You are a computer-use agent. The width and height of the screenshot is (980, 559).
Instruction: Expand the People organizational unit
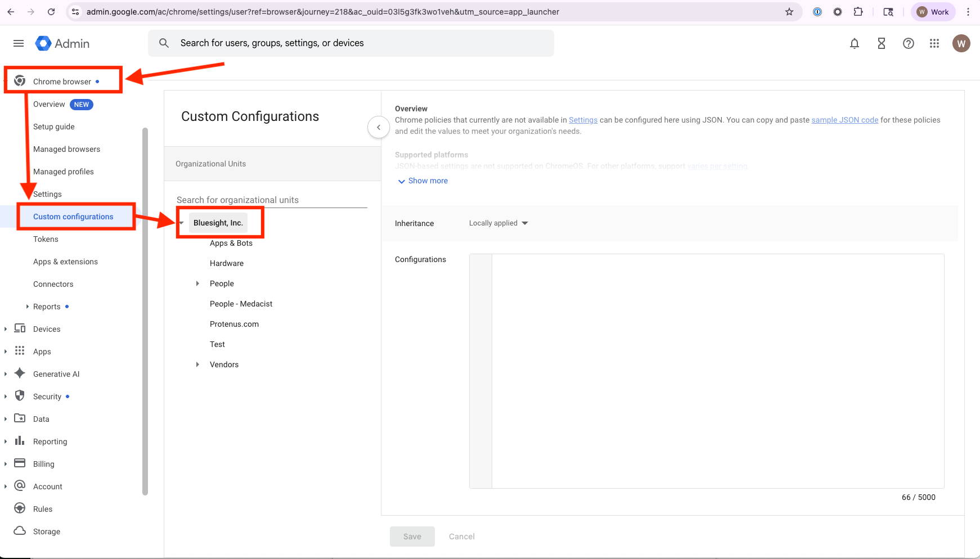click(x=197, y=283)
